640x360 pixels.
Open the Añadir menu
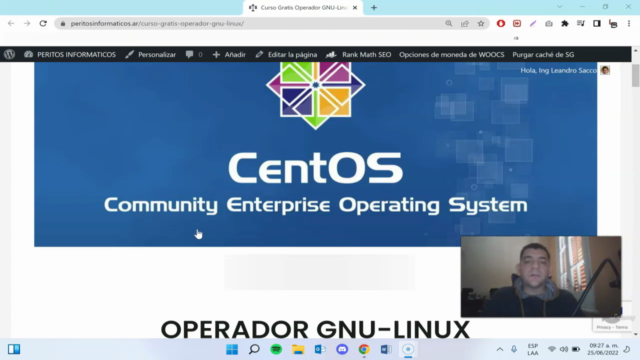coord(229,54)
